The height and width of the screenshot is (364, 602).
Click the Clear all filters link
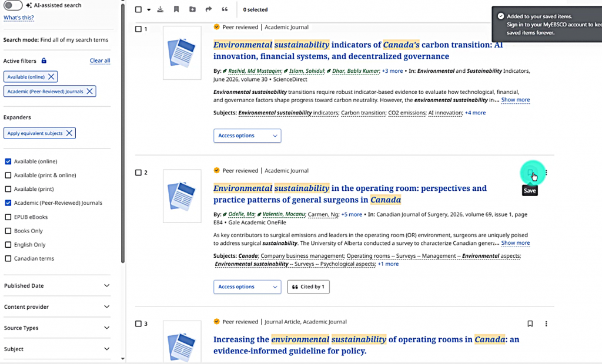coord(100,60)
